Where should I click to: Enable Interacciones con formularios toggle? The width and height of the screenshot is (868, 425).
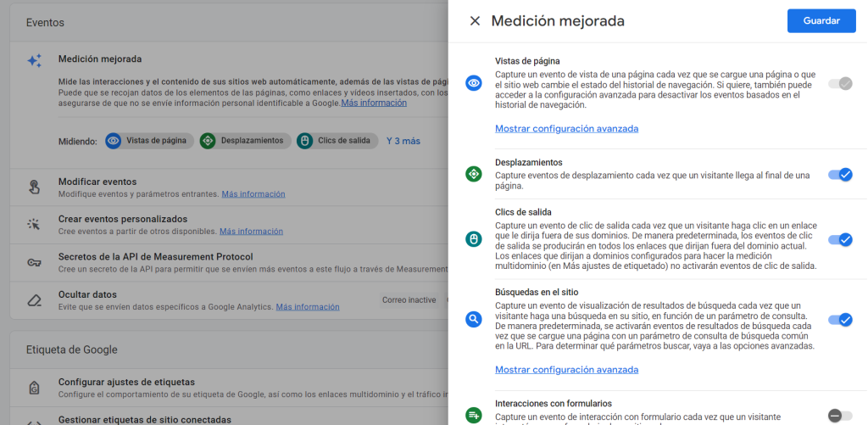pyautogui.click(x=840, y=415)
